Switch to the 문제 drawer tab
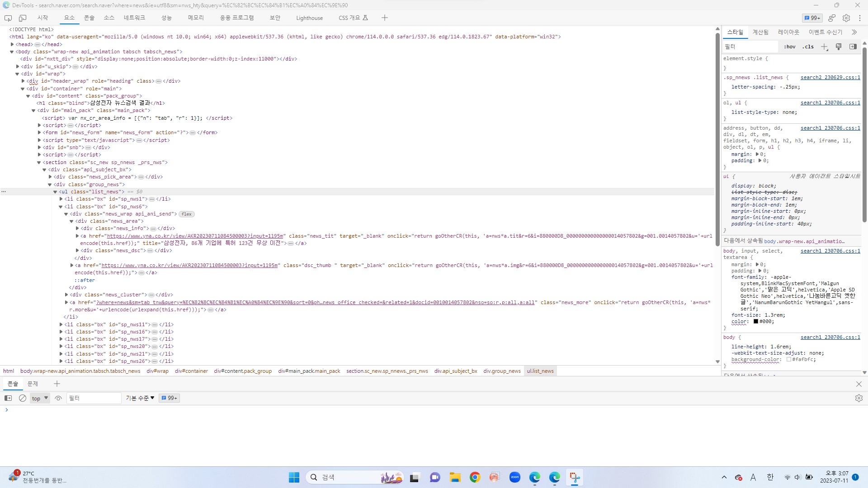The image size is (868, 488). tap(33, 384)
